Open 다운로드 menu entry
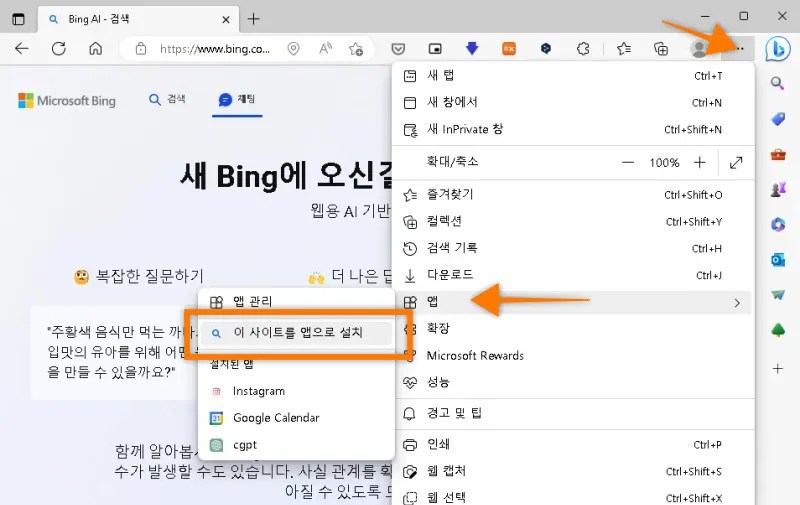 tap(573, 275)
